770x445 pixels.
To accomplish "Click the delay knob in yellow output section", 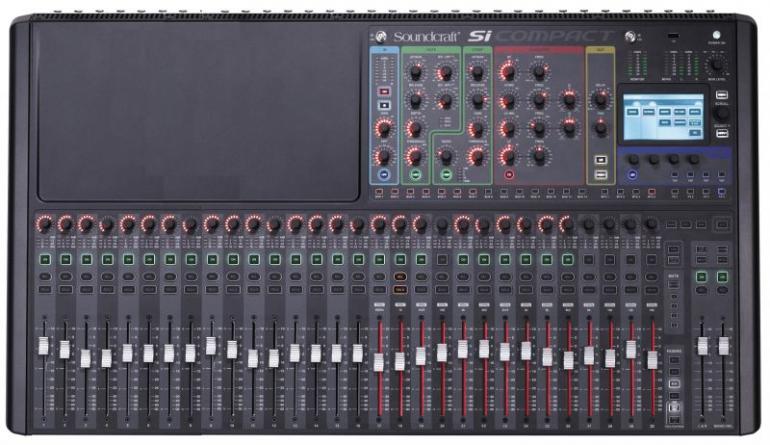I will click(600, 100).
